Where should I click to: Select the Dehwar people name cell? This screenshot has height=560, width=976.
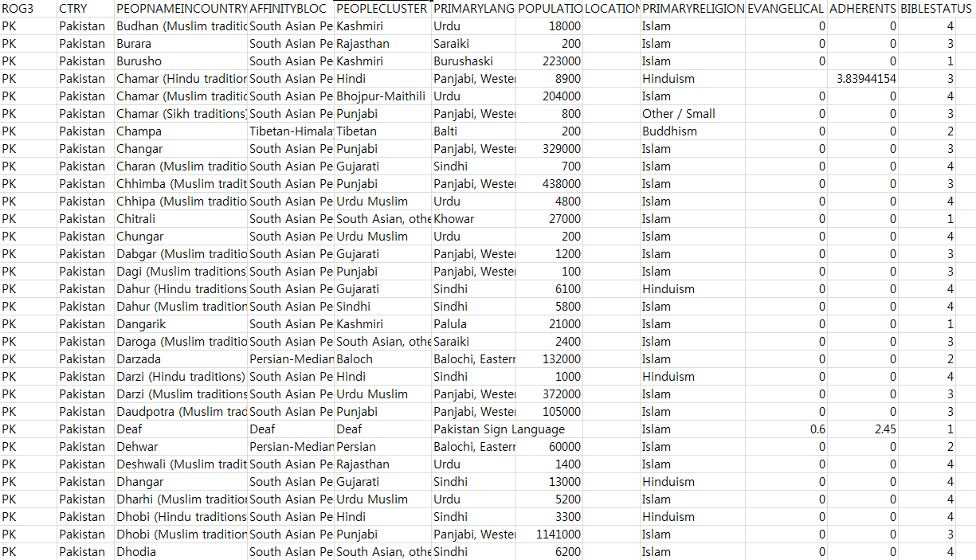coord(181,447)
